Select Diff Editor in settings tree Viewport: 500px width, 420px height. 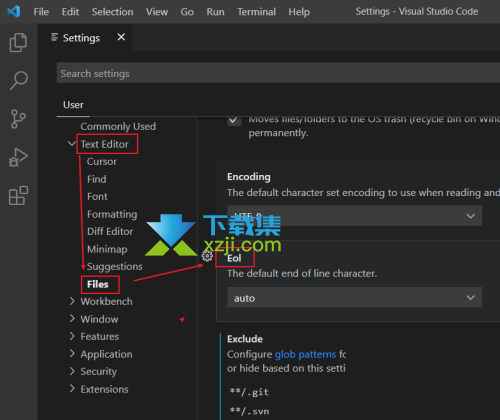tap(110, 231)
